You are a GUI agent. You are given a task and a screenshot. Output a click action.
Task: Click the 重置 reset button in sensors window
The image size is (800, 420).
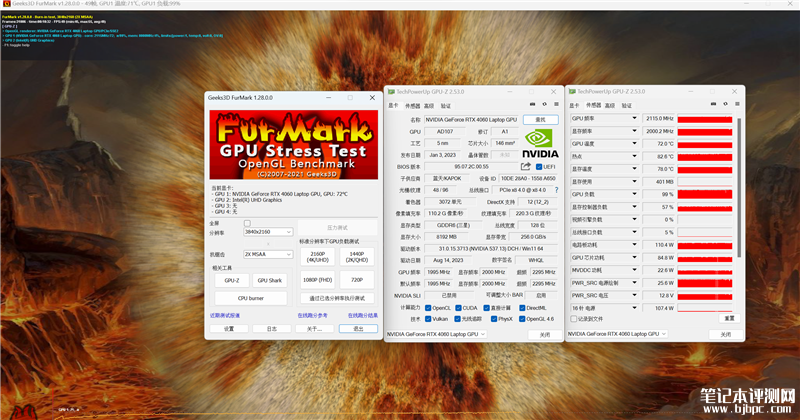point(729,318)
